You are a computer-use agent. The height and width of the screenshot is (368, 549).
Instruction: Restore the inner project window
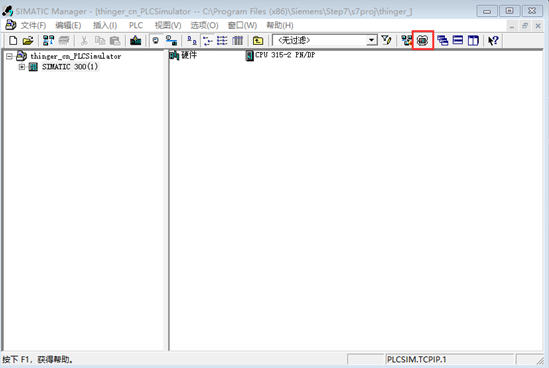click(x=525, y=26)
